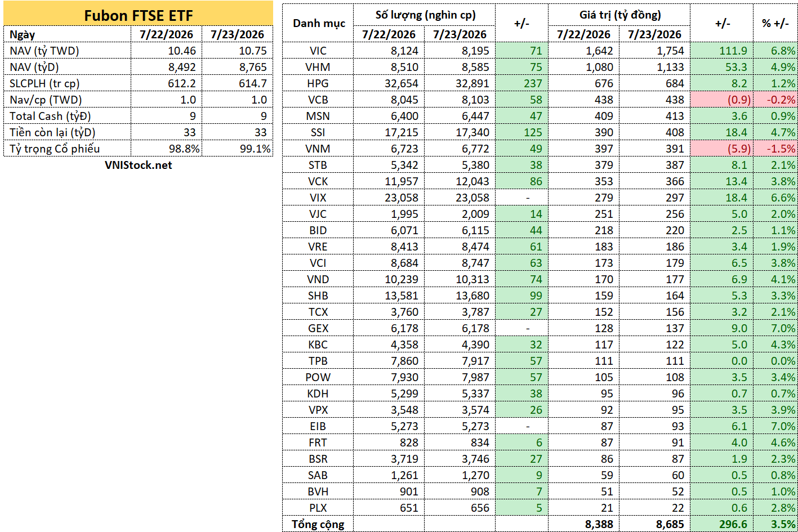The image size is (798, 532).
Task: Click the total 296.6 value change cell
Action: [x=722, y=524]
